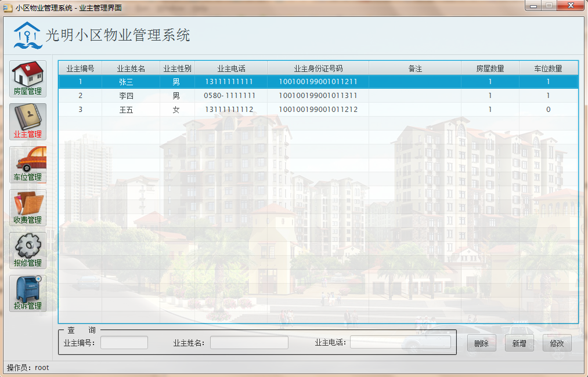Click gender cell 男 in 李四 row
The height and width of the screenshot is (377, 588).
[178, 96]
